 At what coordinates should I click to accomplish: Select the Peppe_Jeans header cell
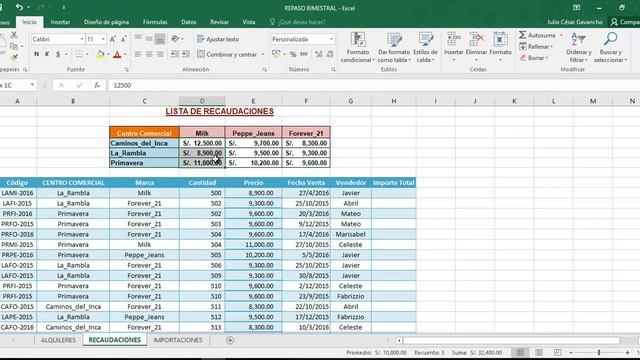253,133
